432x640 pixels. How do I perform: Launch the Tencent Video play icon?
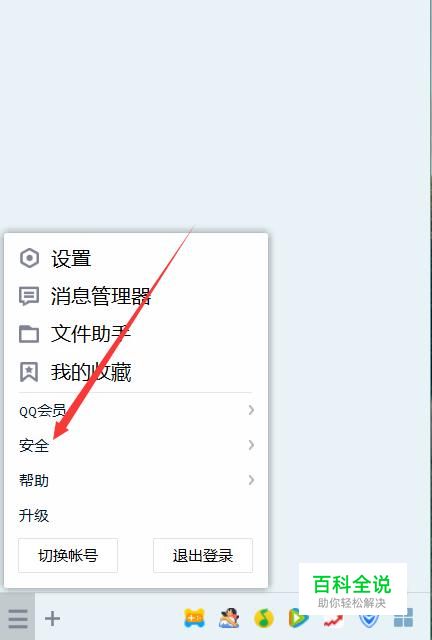298,618
